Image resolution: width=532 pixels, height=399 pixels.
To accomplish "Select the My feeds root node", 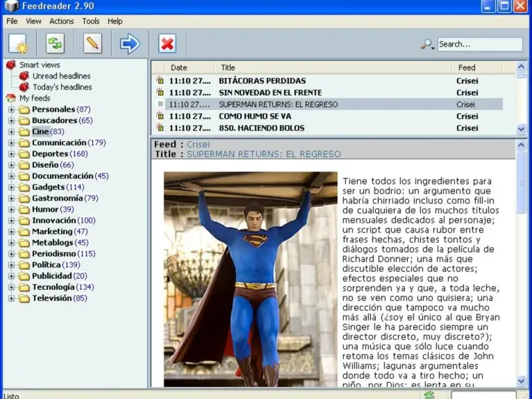I will 35,98.
